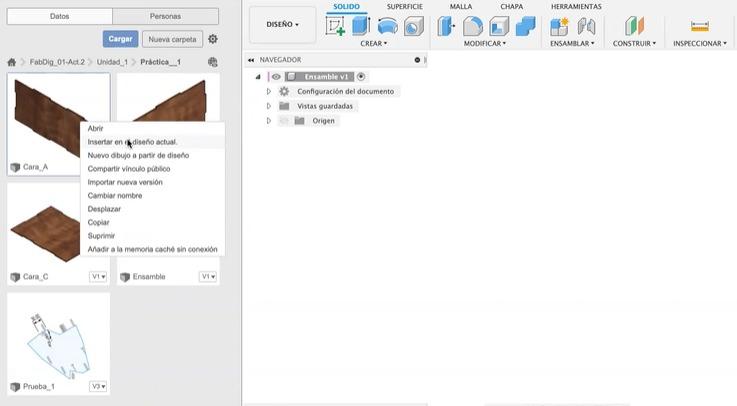737x406 pixels.
Task: Select the Prueba_1 design thumbnail
Action: [x=57, y=337]
